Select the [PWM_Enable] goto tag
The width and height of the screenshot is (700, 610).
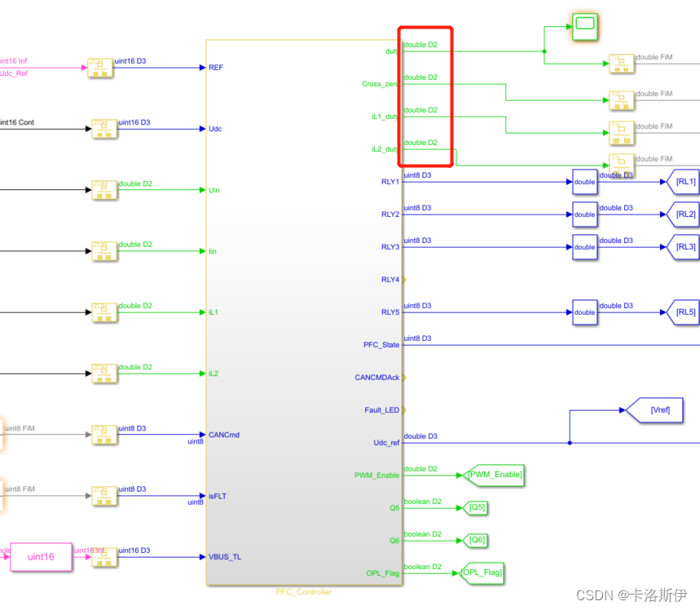pos(493,474)
